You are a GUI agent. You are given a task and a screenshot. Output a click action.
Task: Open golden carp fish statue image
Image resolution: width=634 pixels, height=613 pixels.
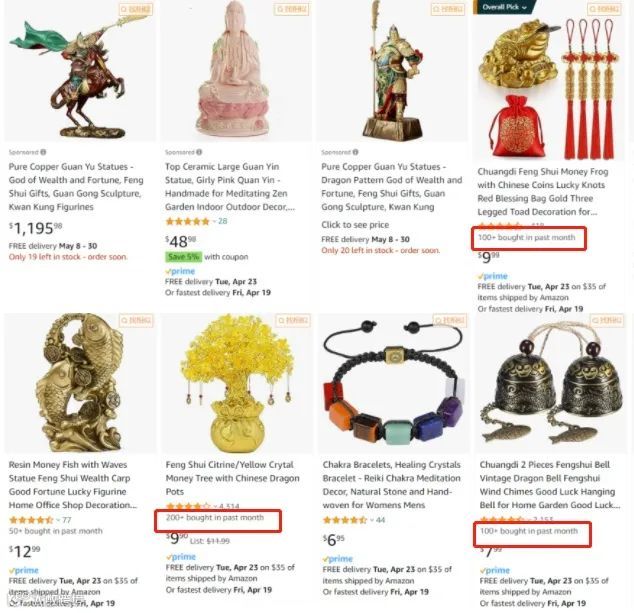80,383
